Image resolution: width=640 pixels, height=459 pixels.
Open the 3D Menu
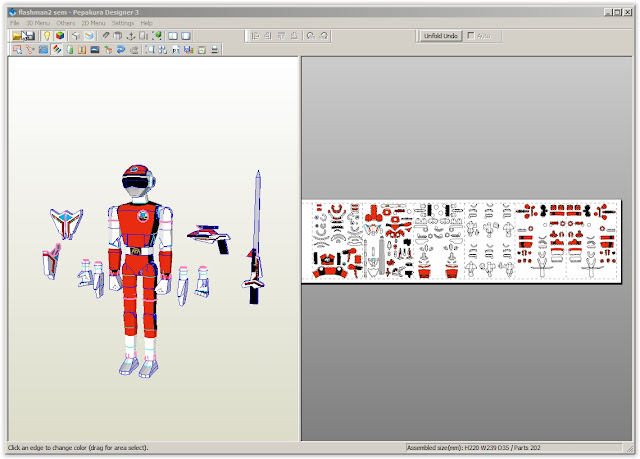point(38,23)
